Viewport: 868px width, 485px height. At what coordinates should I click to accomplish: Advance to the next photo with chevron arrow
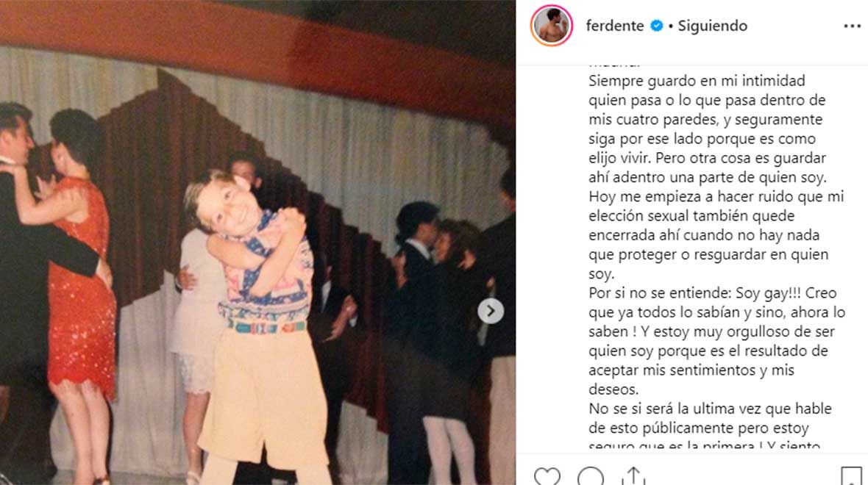pos(491,312)
